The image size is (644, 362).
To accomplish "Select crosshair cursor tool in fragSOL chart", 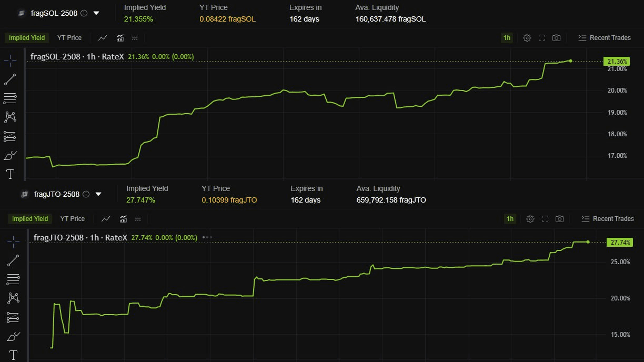I will coord(10,61).
